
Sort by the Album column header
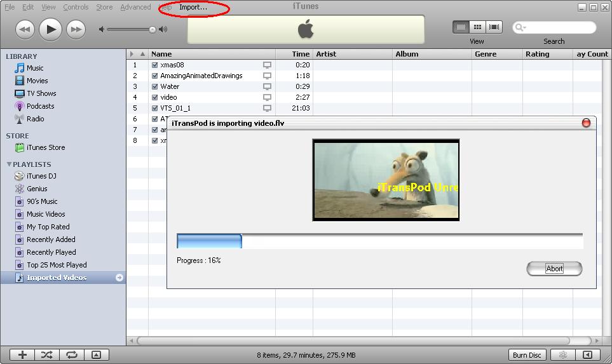point(432,54)
